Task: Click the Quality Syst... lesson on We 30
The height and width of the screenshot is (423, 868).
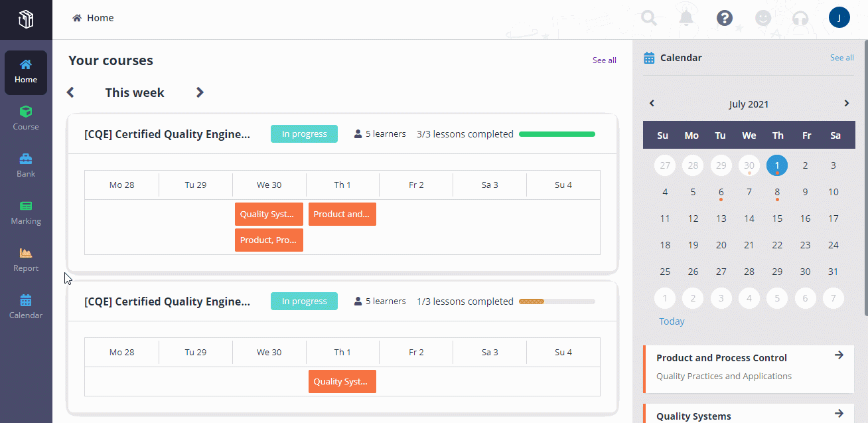Action: click(269, 214)
